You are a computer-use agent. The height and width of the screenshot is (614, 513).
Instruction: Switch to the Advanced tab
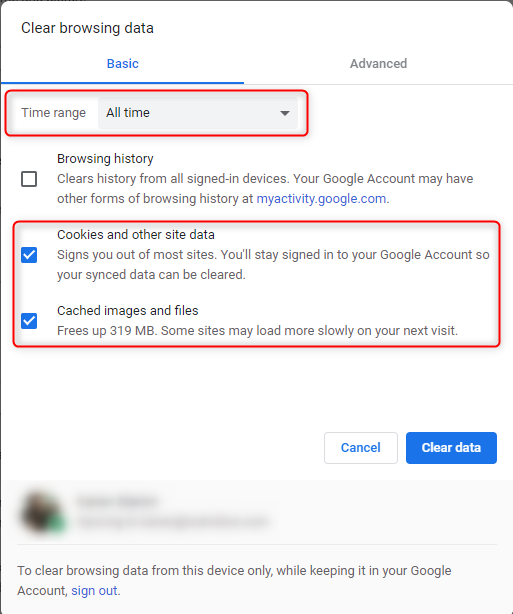click(x=378, y=63)
